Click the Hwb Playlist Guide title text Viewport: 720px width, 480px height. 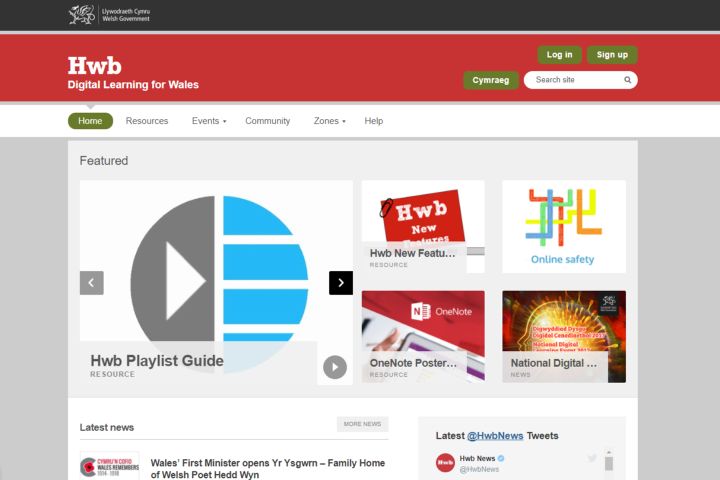157,361
